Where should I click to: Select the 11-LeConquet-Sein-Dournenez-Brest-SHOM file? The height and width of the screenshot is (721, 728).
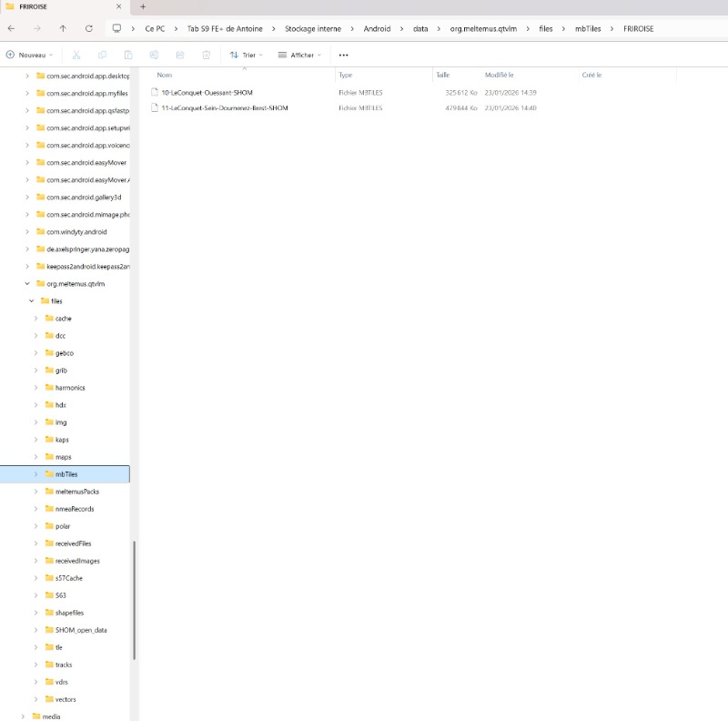pyautogui.click(x=224, y=107)
